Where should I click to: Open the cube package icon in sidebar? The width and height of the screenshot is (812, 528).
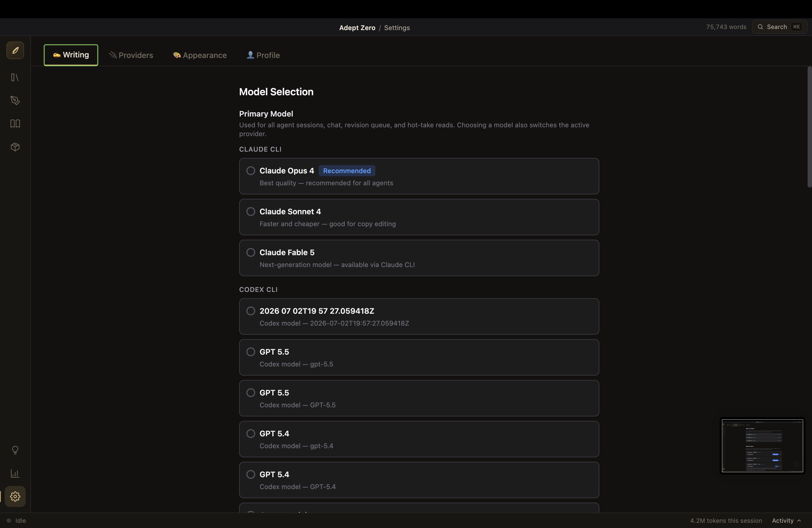coord(15,147)
